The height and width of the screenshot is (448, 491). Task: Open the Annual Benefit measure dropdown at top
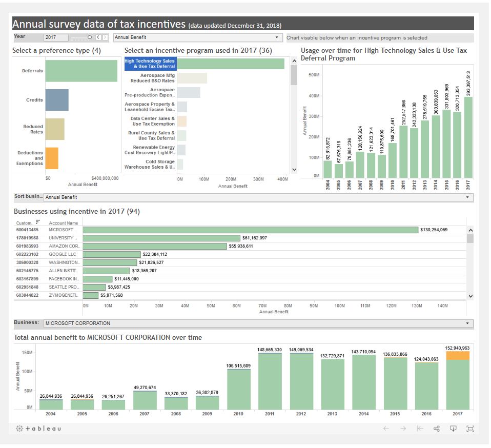tap(197, 37)
